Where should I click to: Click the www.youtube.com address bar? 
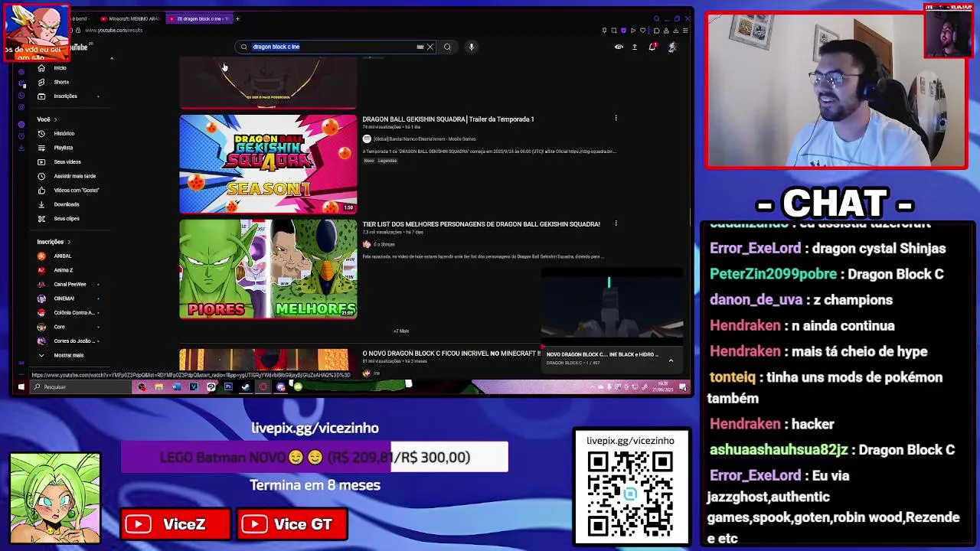coord(113,31)
